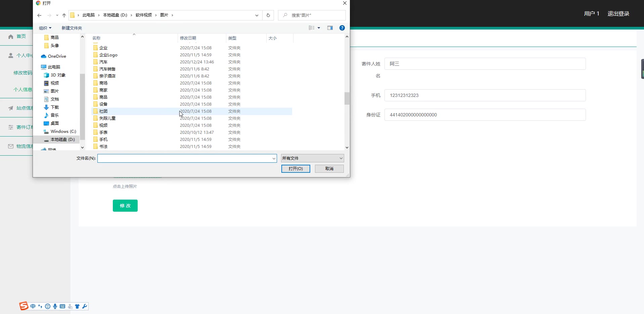Open 个人信息 in the website sidebar
This screenshot has height=314, width=644.
[23, 90]
